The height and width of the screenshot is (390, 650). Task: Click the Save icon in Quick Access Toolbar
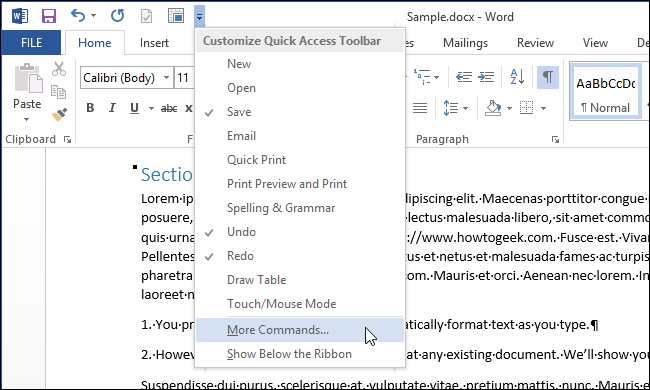pyautogui.click(x=49, y=16)
